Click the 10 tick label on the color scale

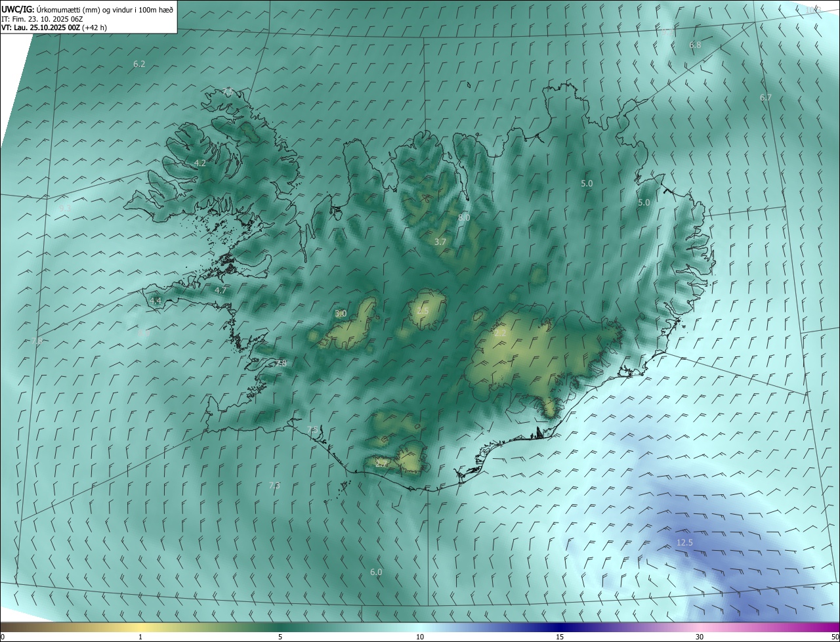click(420, 637)
